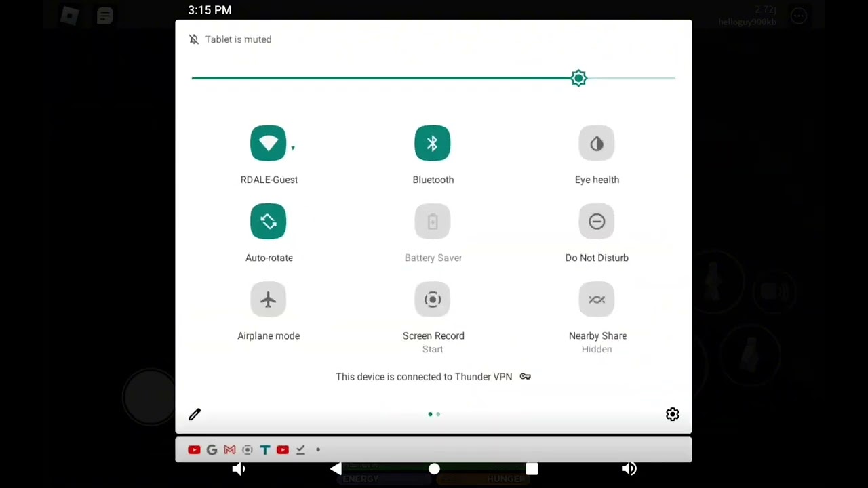Tap the game joystick thumbstick circle
868x488 pixels.
(150, 397)
